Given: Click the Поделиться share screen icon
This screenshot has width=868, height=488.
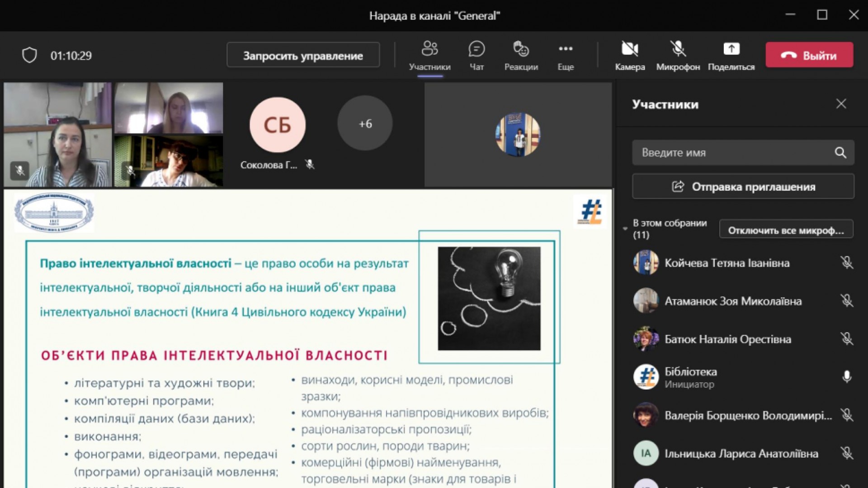Looking at the screenshot, I should [731, 49].
